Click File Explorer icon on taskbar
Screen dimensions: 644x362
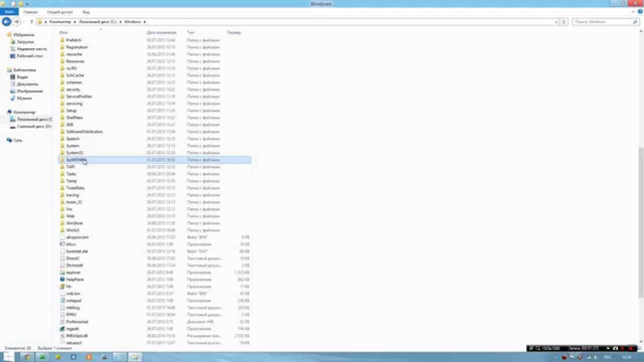tap(135, 357)
